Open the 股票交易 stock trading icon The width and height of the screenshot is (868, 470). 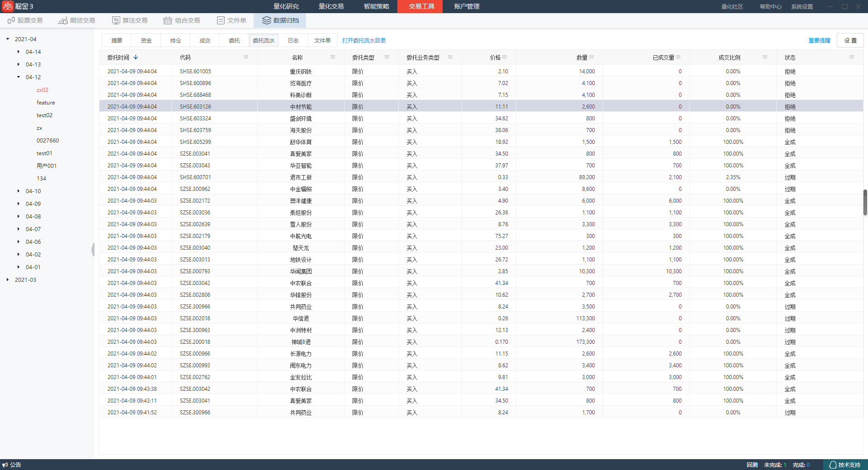point(11,20)
